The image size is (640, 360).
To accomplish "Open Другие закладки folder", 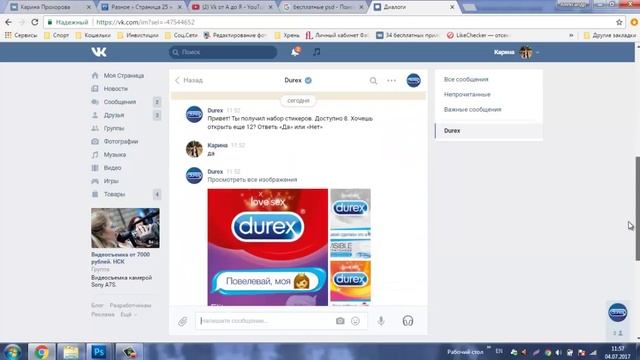I will (x=610, y=36).
